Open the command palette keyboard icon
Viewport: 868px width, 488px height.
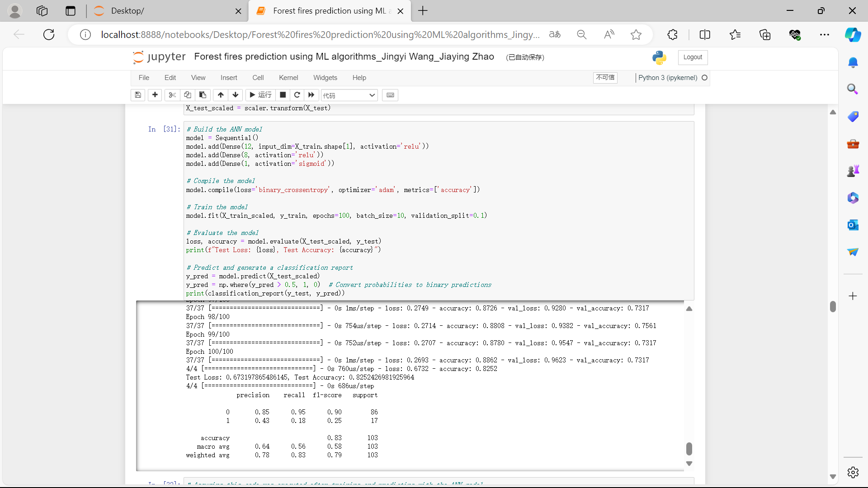point(390,95)
